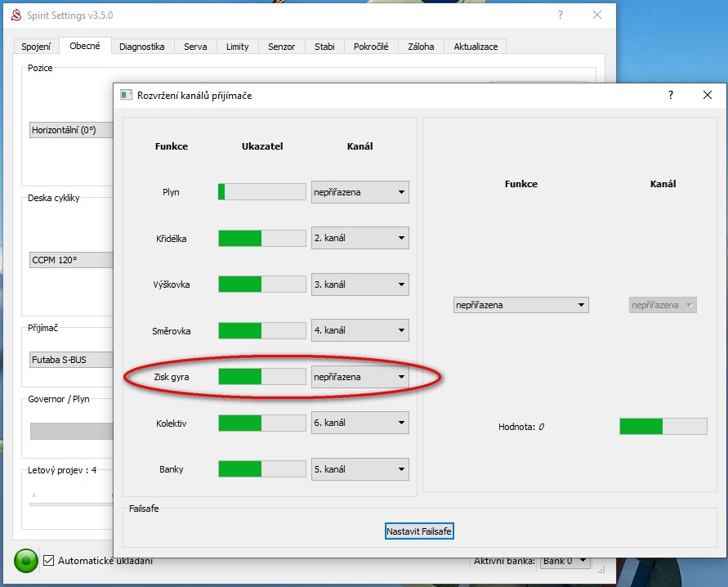Screen dimensions: 728x587
Task: Click the Plyn indicator progress bar
Action: tap(261, 192)
